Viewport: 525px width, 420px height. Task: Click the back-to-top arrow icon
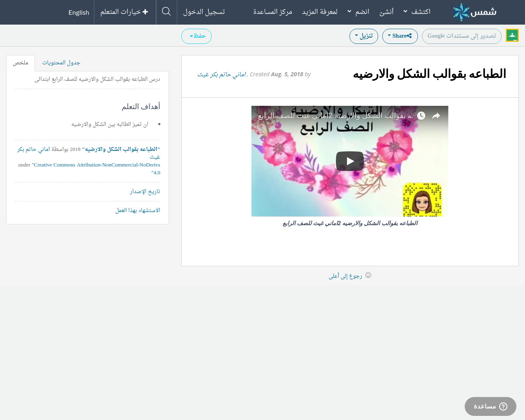[x=368, y=275]
